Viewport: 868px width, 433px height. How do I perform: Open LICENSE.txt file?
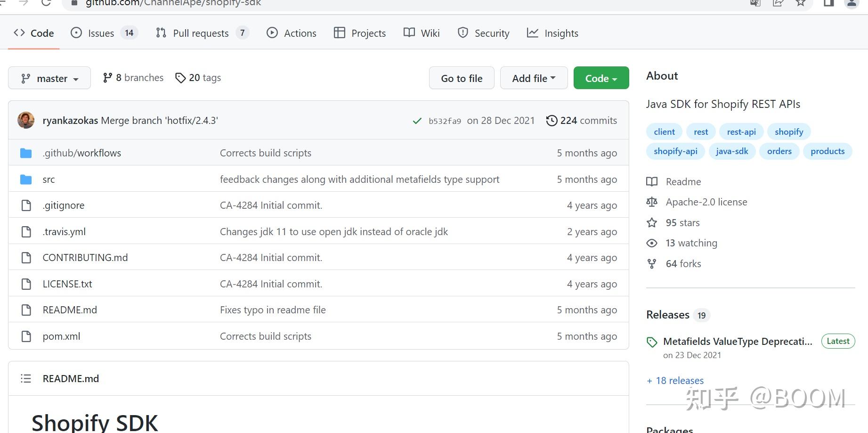(67, 284)
